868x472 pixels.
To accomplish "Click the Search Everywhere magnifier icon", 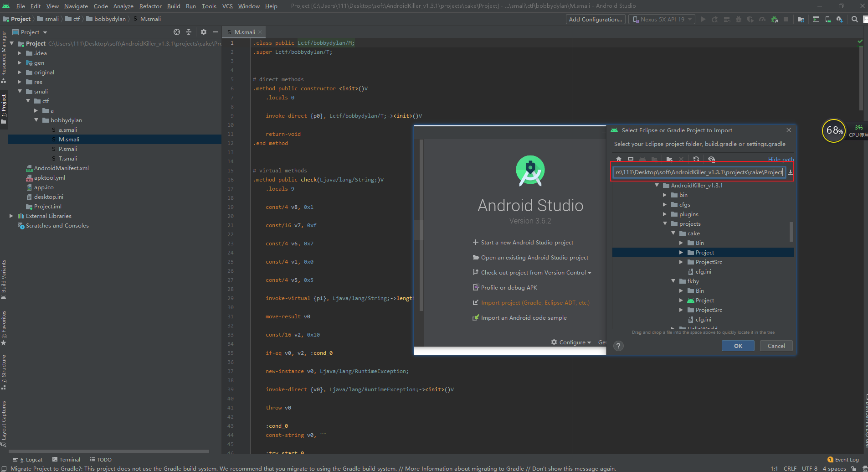I will (x=855, y=19).
